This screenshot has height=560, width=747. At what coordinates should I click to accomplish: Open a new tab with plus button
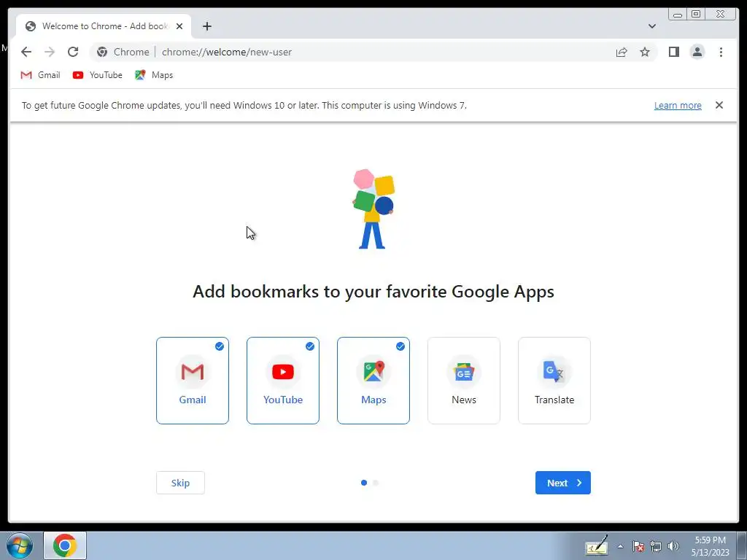click(206, 26)
